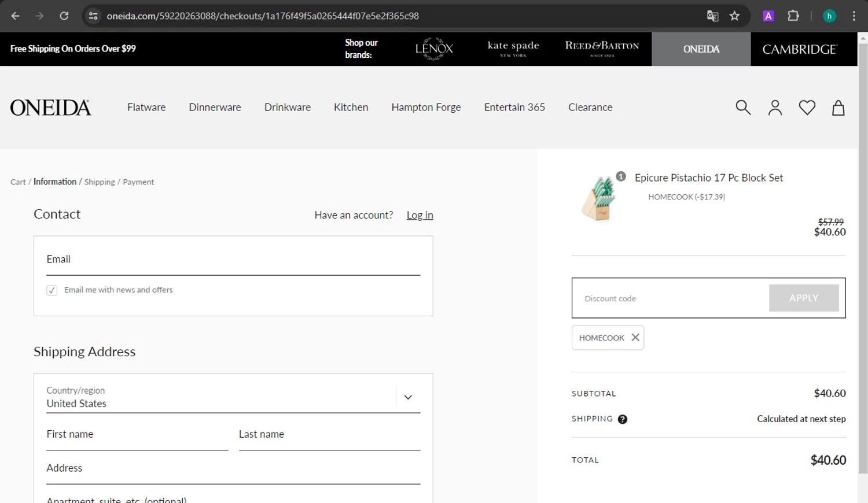Open the account person icon
Viewport: 868px width, 503px height.
click(x=775, y=108)
